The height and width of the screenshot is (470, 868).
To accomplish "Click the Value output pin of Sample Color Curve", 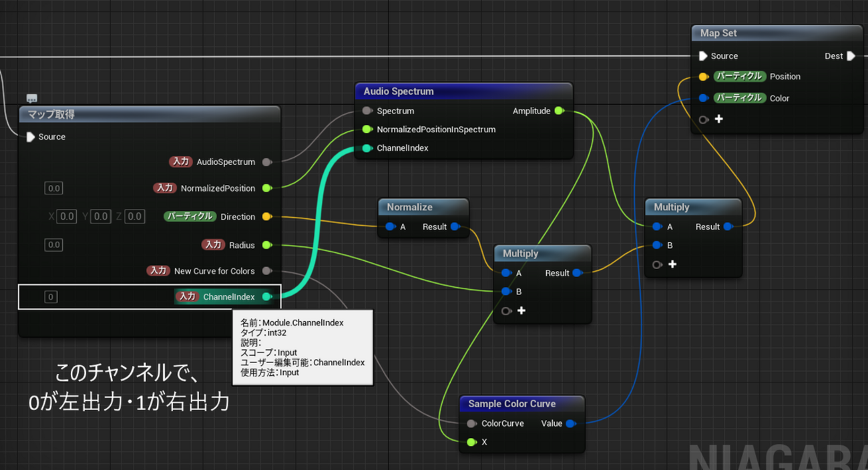I will 570,423.
